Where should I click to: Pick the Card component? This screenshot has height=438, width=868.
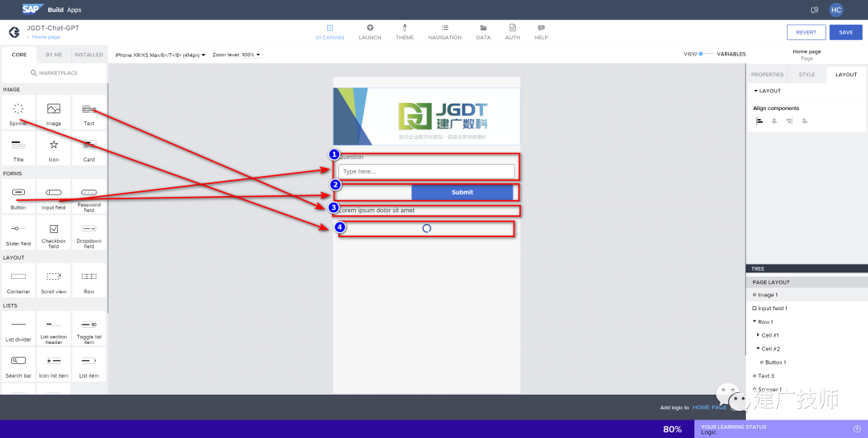89,149
